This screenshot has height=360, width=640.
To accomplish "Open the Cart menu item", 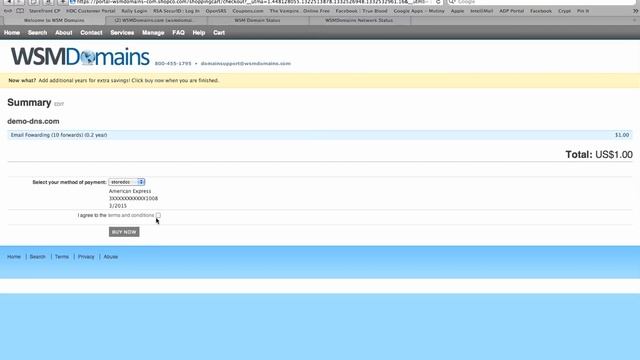I will pos(219,33).
